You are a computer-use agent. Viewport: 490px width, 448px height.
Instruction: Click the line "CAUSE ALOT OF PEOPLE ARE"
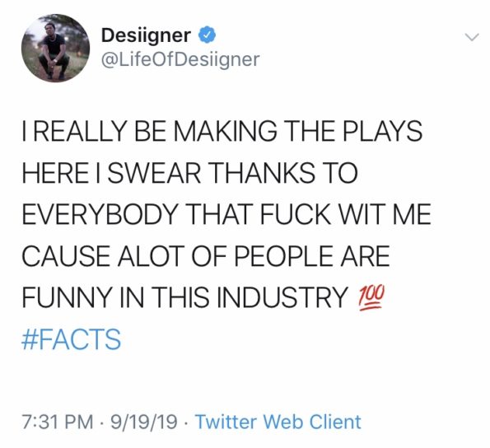click(x=206, y=256)
